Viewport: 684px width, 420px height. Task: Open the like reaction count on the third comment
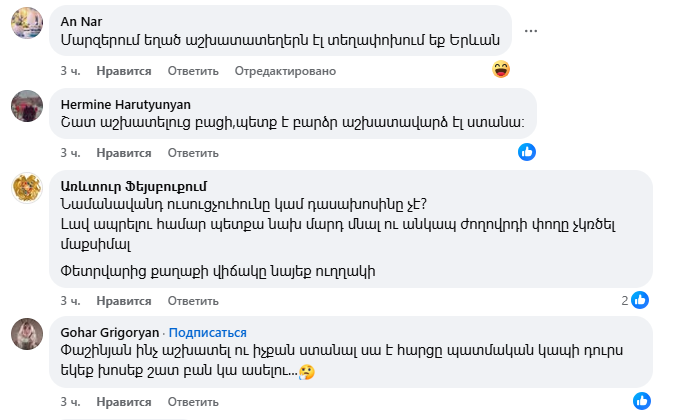635,300
